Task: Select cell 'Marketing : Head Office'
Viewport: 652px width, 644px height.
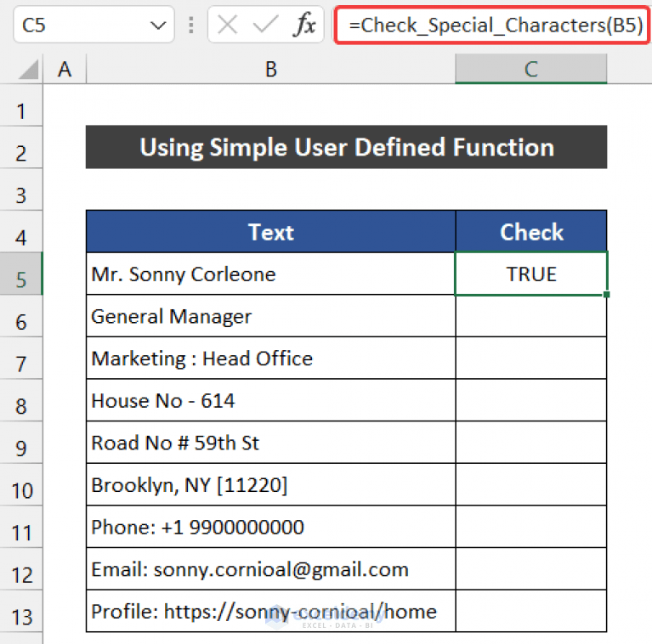Action: [270, 358]
